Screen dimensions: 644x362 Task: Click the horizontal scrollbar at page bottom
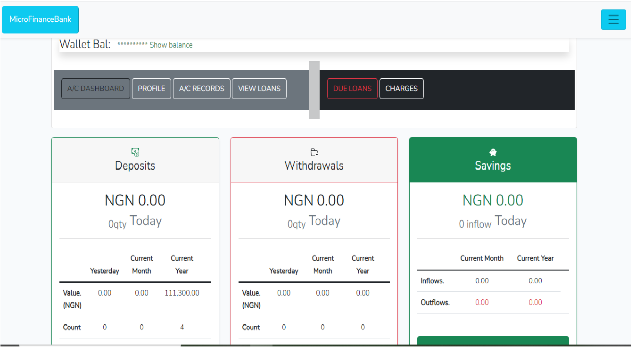pyautogui.click(x=99, y=346)
